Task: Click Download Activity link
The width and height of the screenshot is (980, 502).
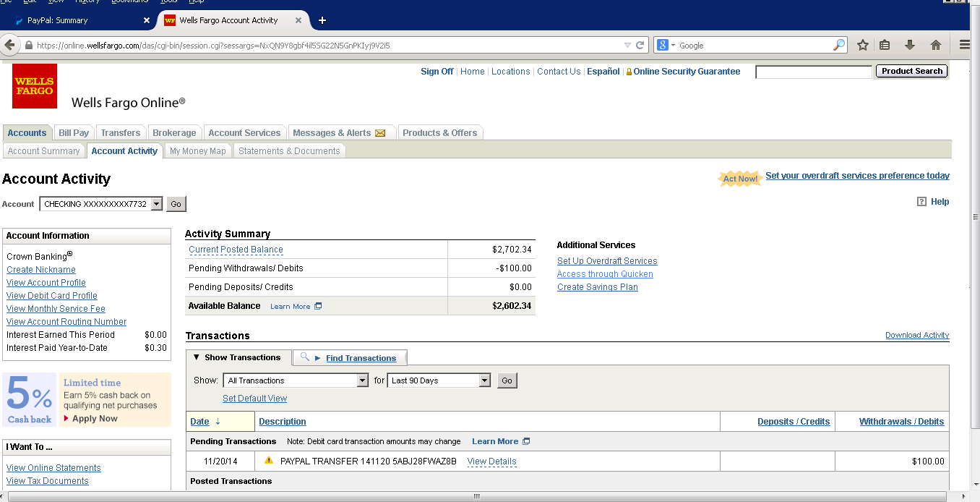Action: click(917, 335)
